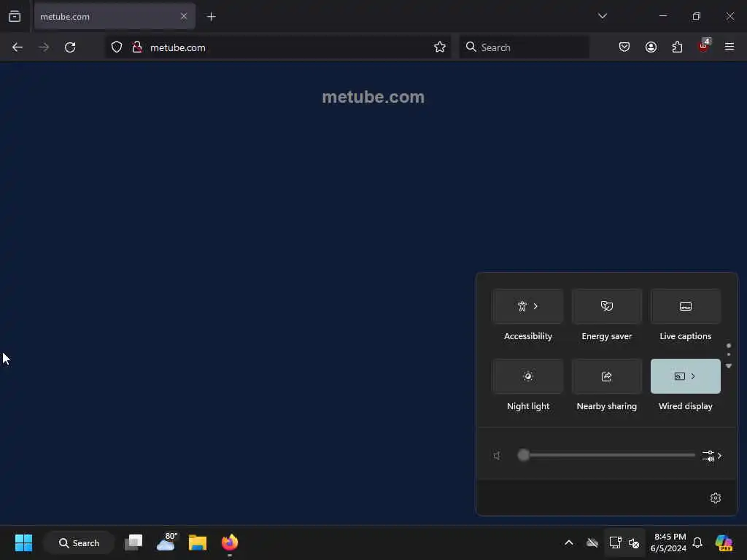Show hidden system tray icons
The height and width of the screenshot is (560, 747).
569,542
